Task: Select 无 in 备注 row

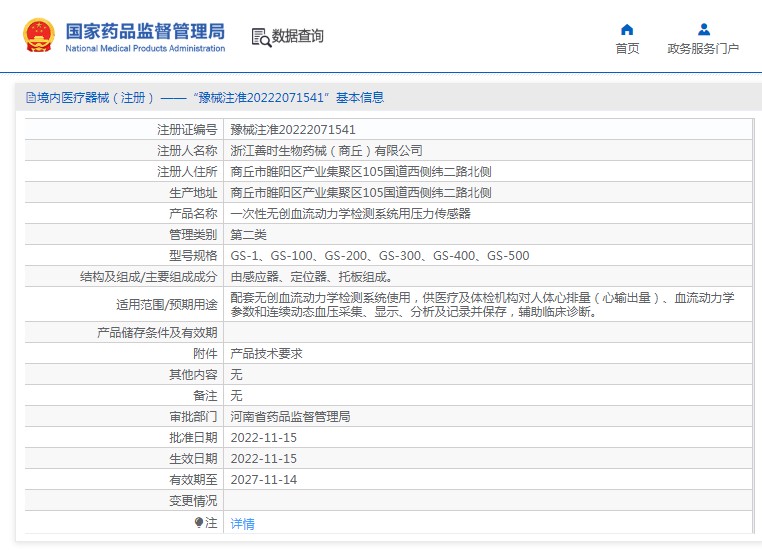Action: pyautogui.click(x=236, y=395)
